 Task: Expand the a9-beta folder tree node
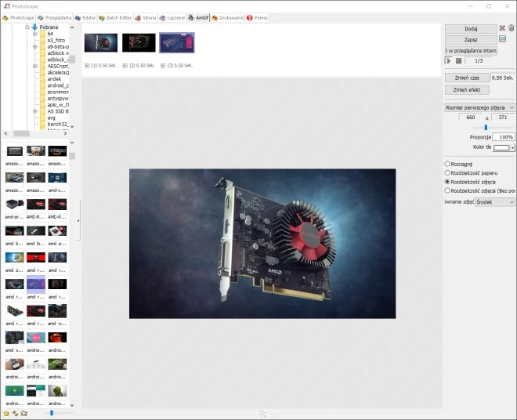click(35, 46)
